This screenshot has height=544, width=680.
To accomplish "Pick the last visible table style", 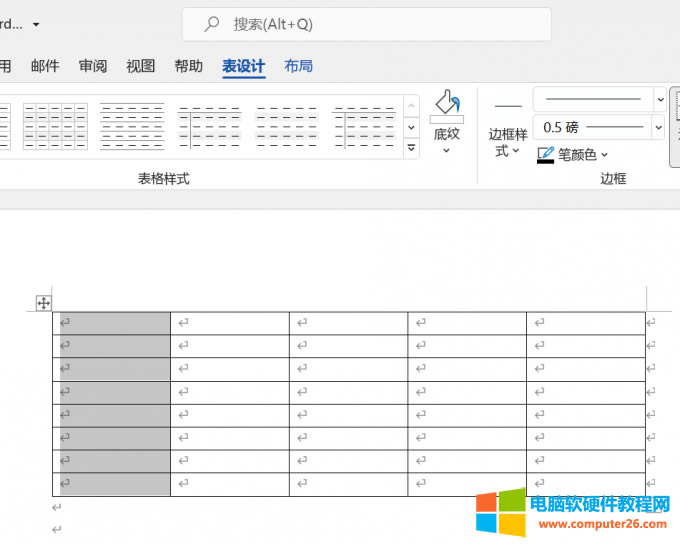I will click(x=364, y=126).
